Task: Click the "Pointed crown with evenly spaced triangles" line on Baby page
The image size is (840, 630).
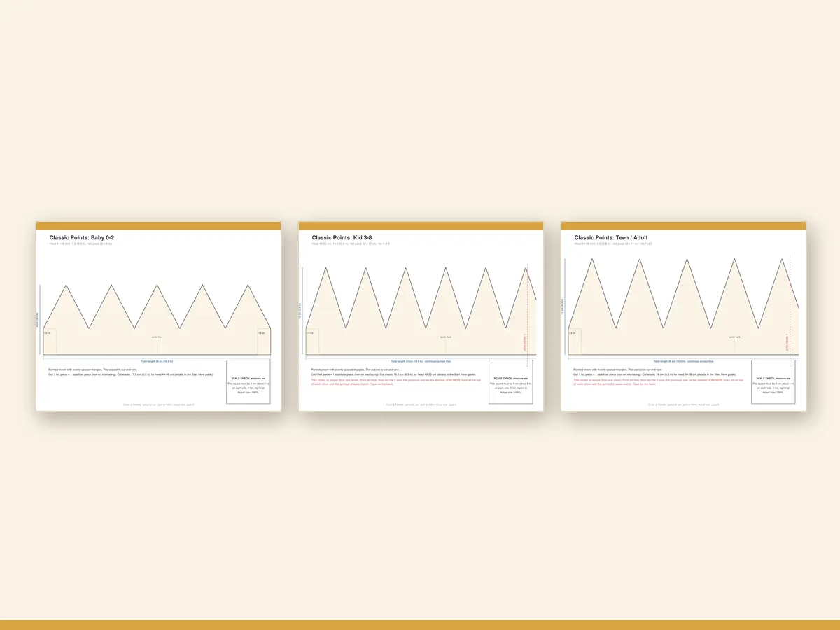Action: coord(93,370)
